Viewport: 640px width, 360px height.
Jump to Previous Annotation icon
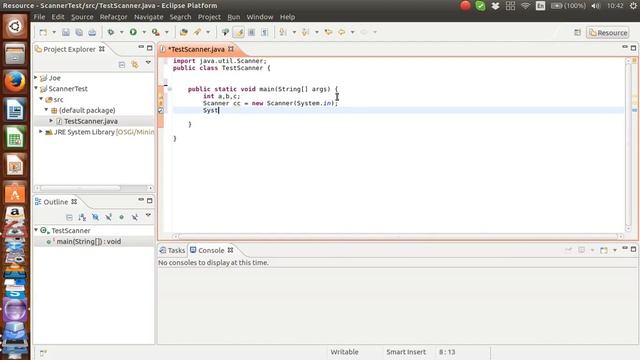(x=305, y=32)
